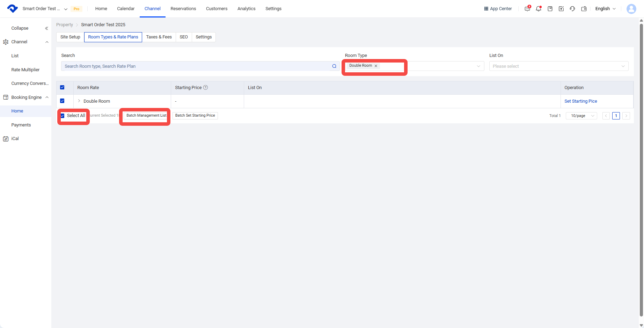Uncheck the Double Room row checkbox
Screen dimensions: 644x328
[62, 101]
